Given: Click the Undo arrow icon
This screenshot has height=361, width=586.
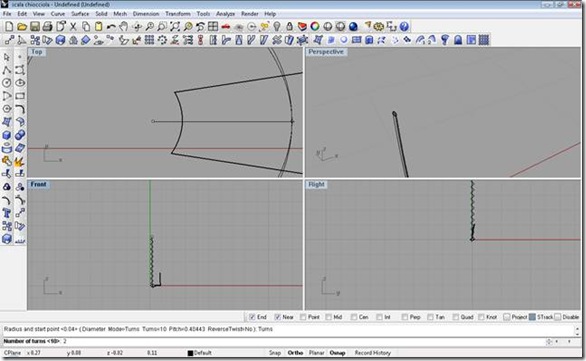Looking at the screenshot, I should [111, 27].
